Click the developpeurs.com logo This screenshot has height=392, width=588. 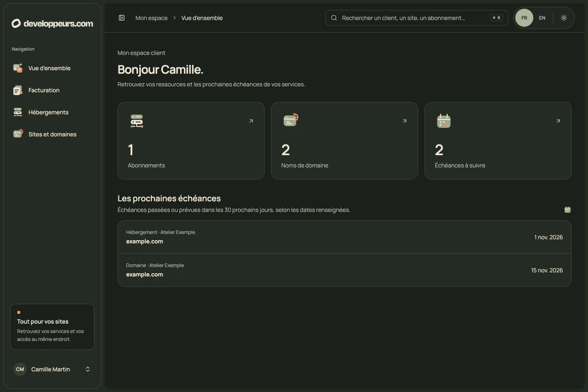click(52, 23)
